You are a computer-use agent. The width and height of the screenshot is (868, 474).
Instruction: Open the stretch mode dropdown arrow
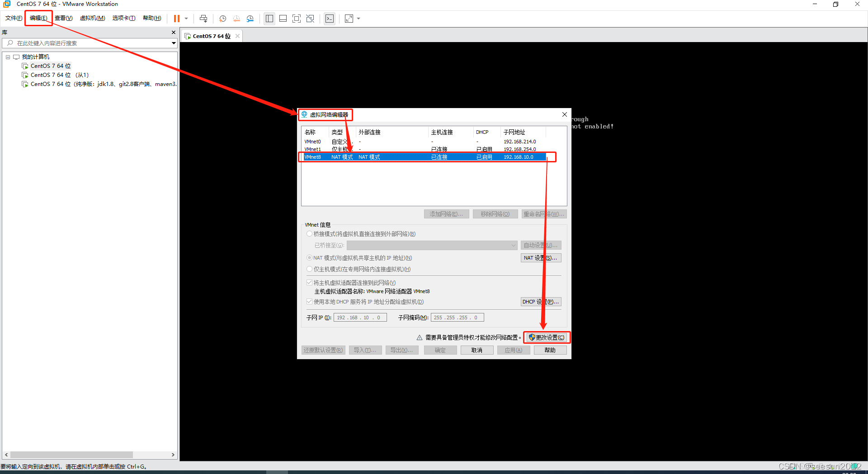pos(359,19)
